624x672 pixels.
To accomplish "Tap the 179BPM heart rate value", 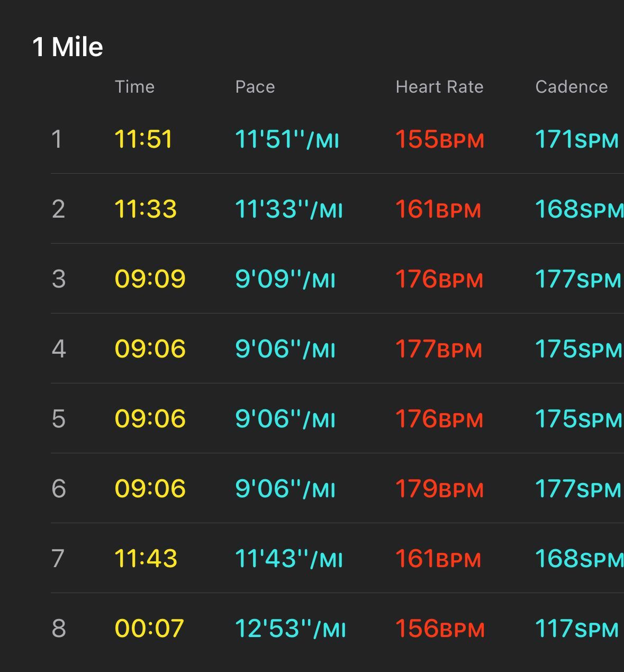I will coord(440,489).
